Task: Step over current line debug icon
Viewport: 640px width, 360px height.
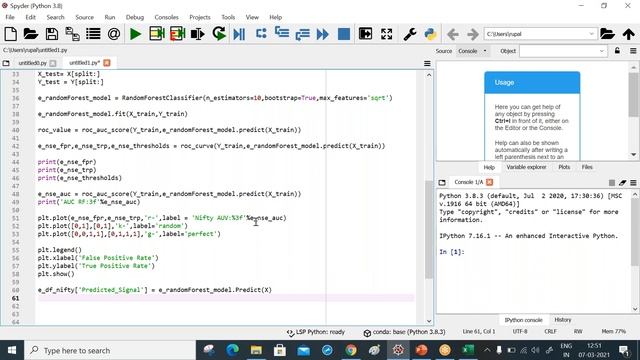Action: [x=261, y=33]
